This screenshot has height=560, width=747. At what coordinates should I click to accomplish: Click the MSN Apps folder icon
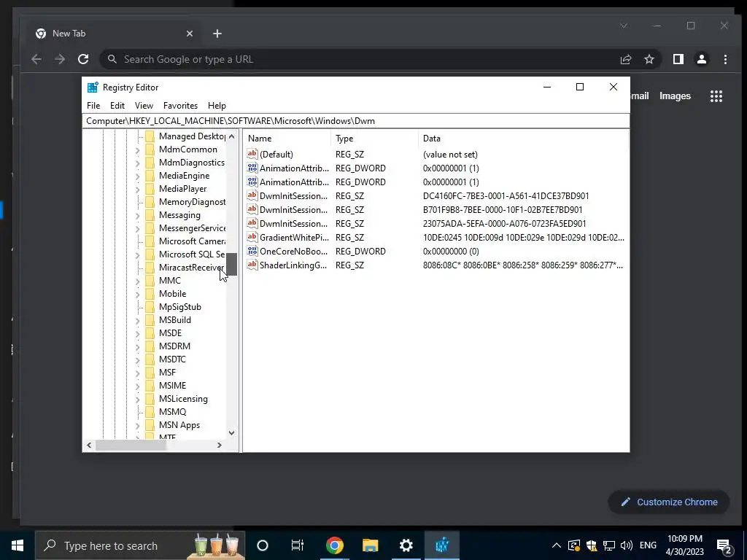[x=150, y=425]
